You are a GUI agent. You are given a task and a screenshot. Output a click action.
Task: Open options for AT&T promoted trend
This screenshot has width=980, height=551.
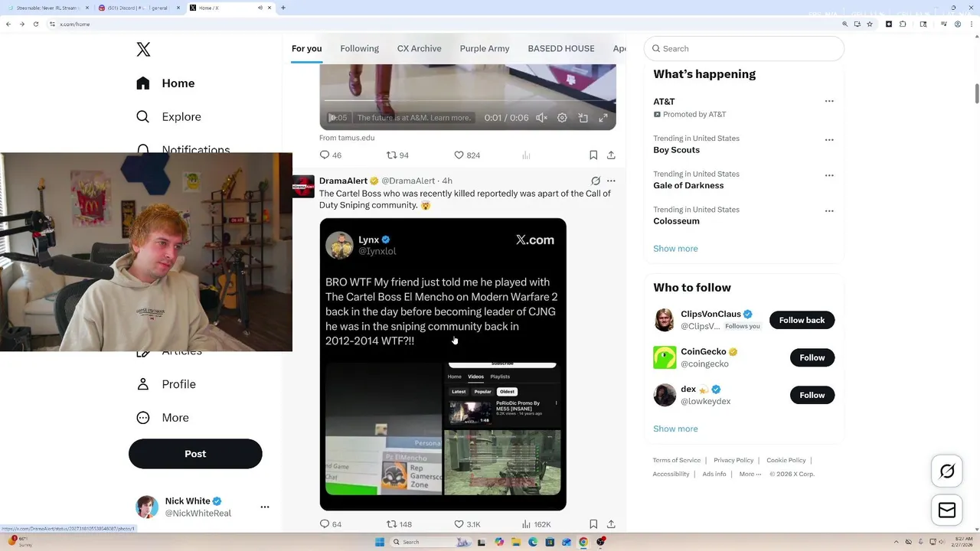829,101
